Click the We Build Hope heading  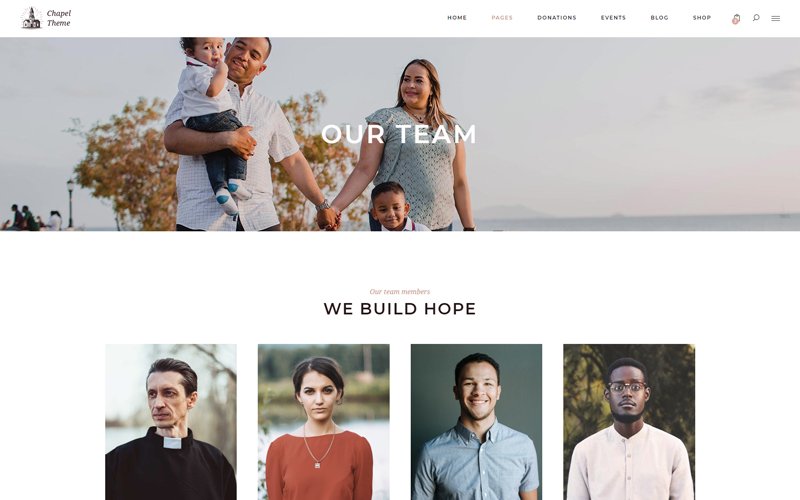pos(400,309)
